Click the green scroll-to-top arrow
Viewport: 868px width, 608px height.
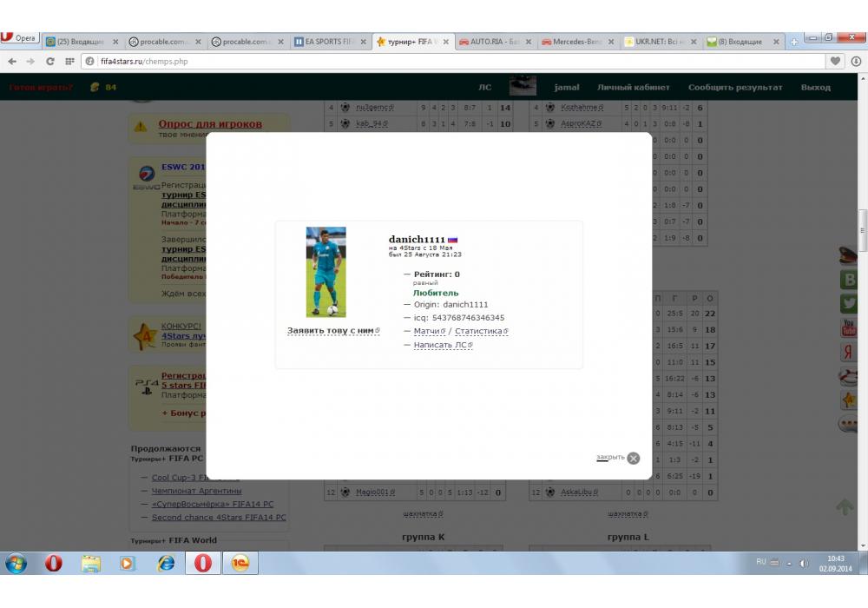(845, 507)
